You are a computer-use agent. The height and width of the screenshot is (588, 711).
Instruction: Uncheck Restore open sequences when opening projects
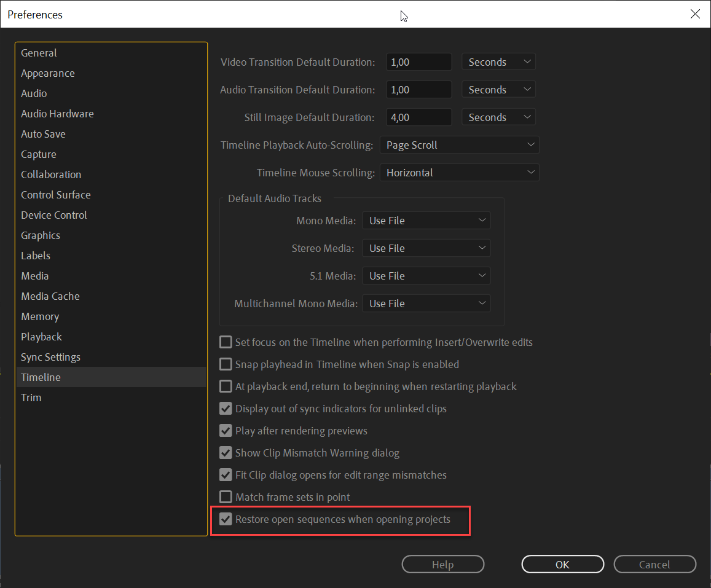pos(226,519)
